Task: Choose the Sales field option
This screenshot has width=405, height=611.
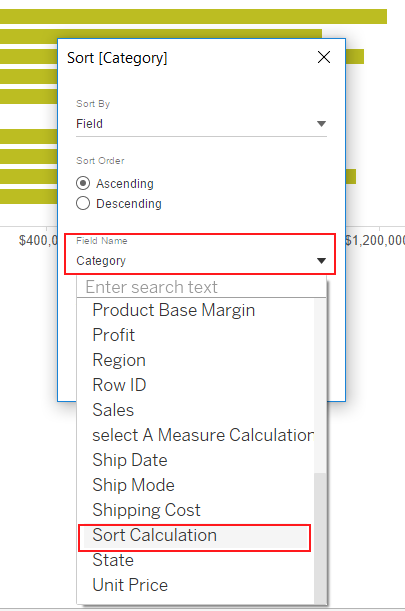Action: click(113, 410)
